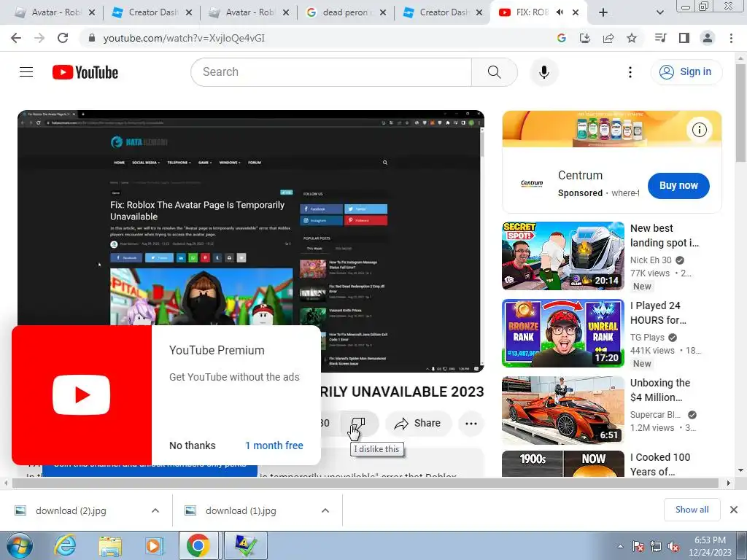The height and width of the screenshot is (560, 747).
Task: Open the 'I Played 24 HOURS' video thumbnail
Action: coord(563,332)
